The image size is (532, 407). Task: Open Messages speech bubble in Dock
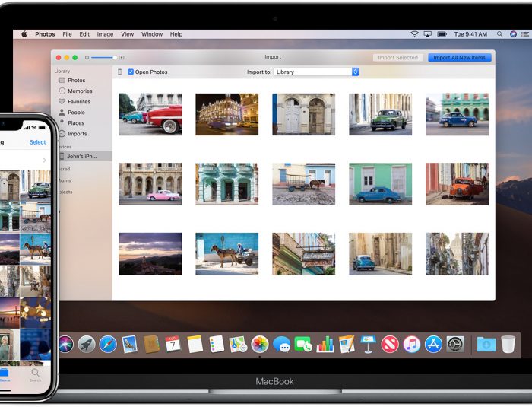[282, 344]
